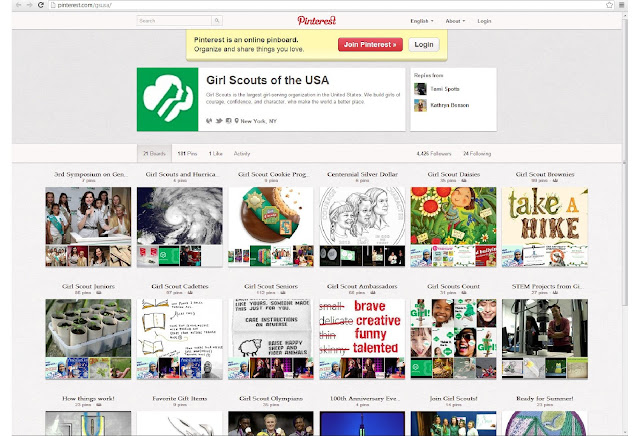Open the Girl Scout Seniors sheep label image
This screenshot has width=640, height=436.
pos(271,328)
